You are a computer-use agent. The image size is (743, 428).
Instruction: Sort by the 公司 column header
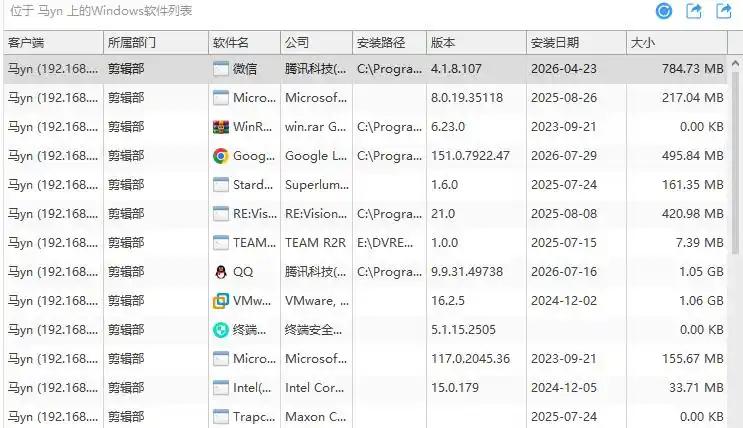tap(317, 43)
